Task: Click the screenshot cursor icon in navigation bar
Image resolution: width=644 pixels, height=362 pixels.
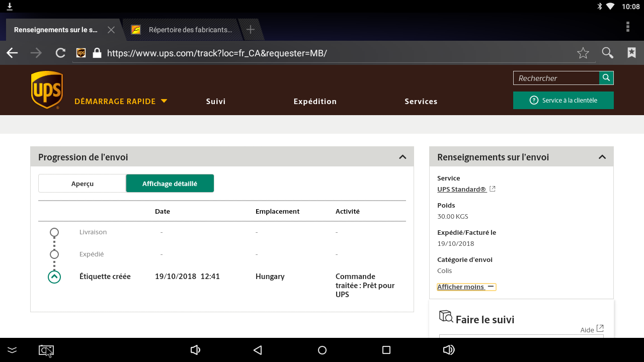Action: point(46,350)
